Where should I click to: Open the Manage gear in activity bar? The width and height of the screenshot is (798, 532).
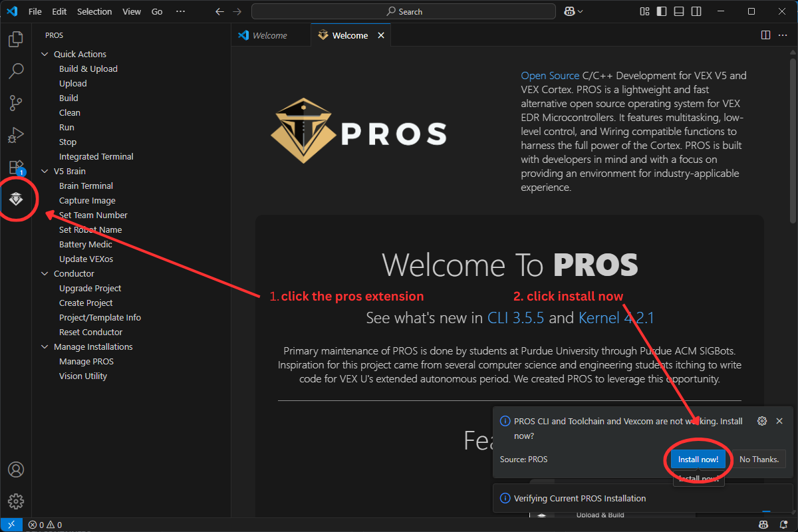16,501
